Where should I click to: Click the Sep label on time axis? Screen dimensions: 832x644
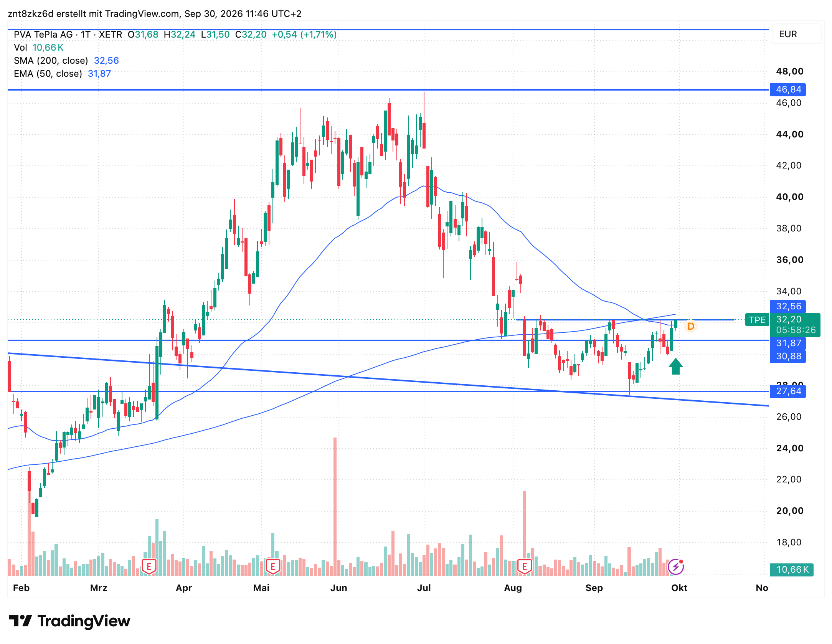pos(594,588)
